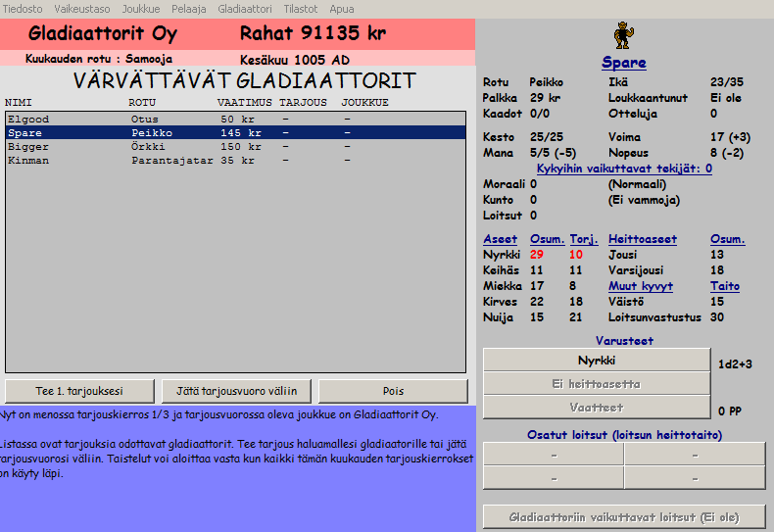Open the Vaikeustaso menu

coord(83,8)
